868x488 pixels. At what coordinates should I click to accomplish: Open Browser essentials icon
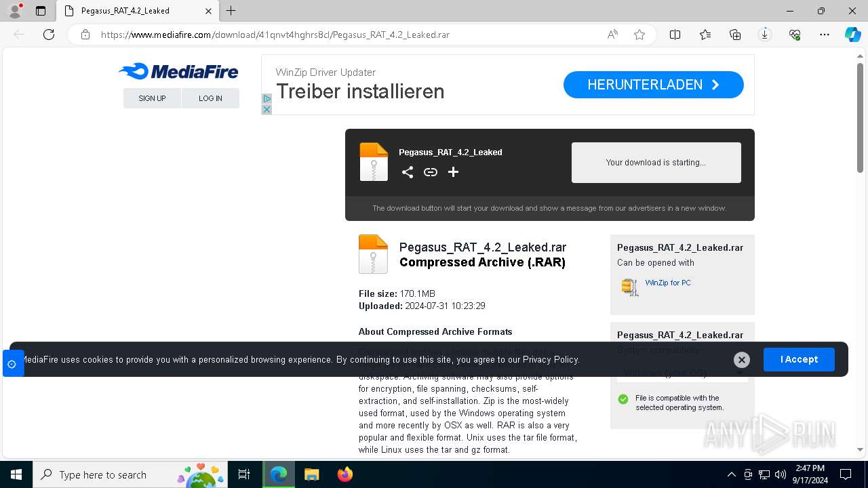click(x=795, y=35)
